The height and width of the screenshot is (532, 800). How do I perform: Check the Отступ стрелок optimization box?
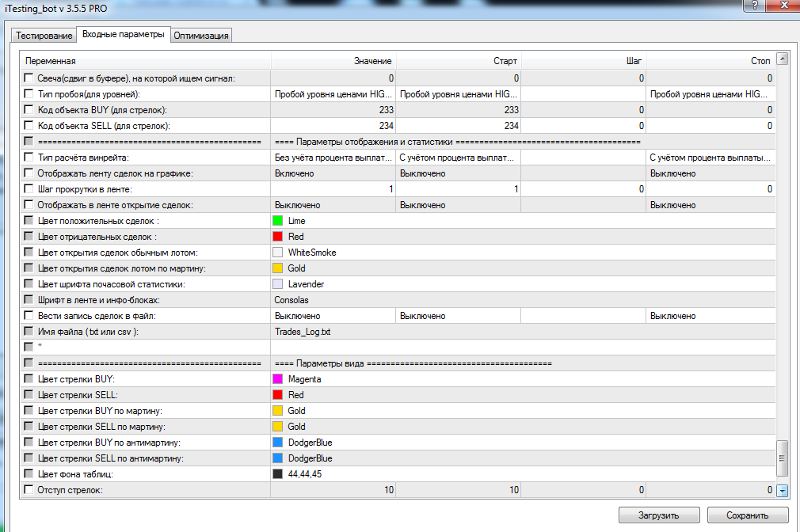click(x=29, y=490)
